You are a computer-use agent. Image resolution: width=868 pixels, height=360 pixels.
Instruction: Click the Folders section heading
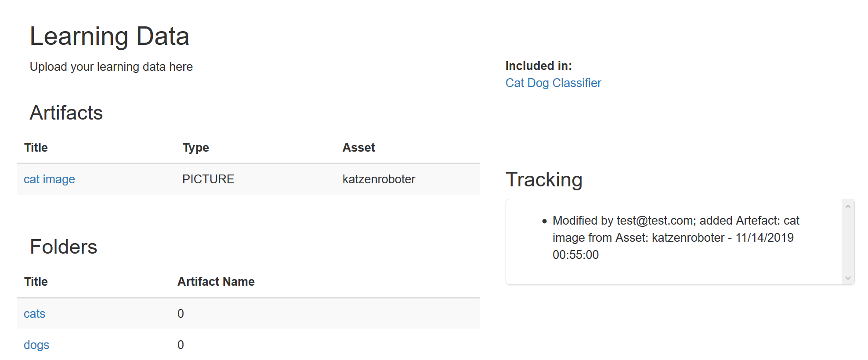[63, 247]
